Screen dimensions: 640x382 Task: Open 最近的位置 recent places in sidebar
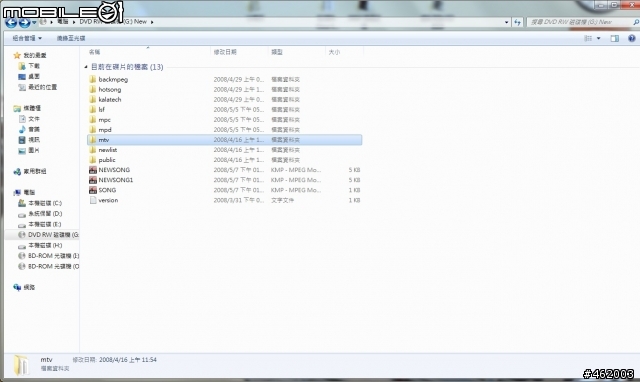tap(38, 87)
